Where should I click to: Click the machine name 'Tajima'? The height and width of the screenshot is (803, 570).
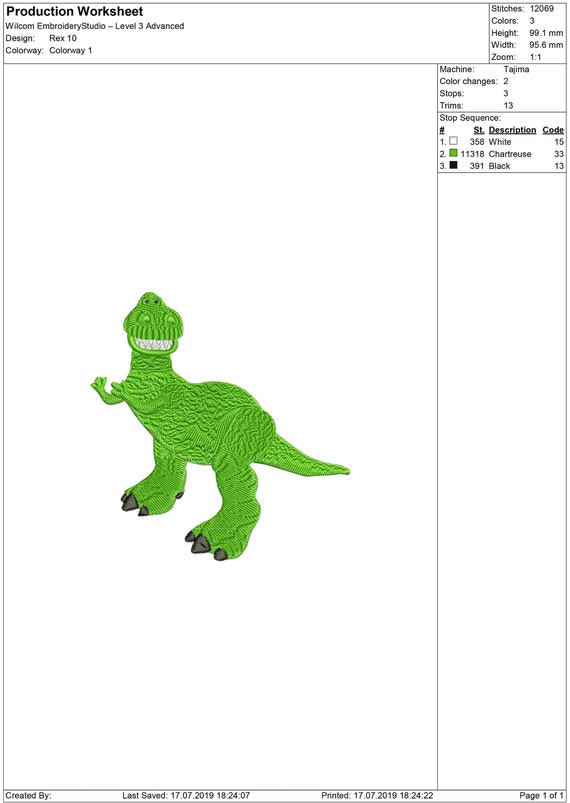pyautogui.click(x=516, y=69)
